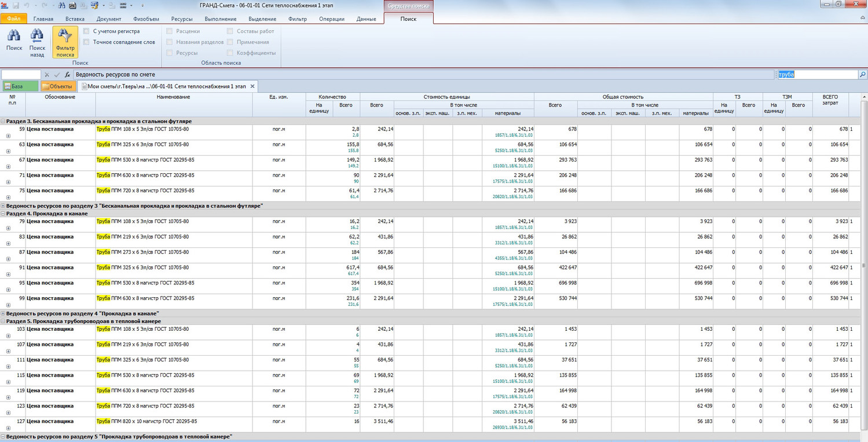Viewport: 868px width, 442px height.
Task: Expand Ведомость ресурсов по разделу 3
Action: tap(3, 206)
